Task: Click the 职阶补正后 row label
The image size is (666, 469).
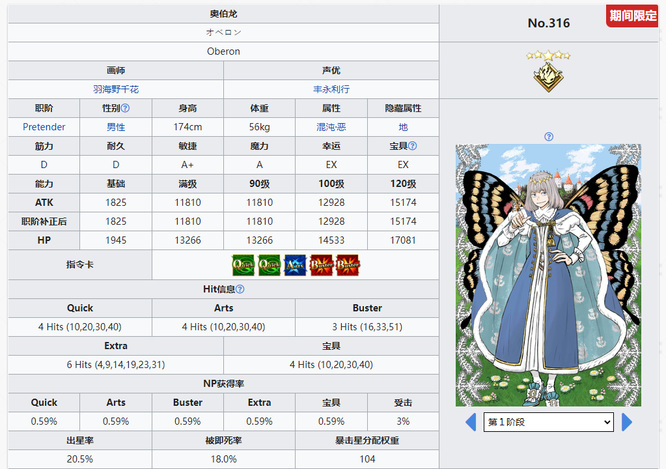Action: coord(44,221)
